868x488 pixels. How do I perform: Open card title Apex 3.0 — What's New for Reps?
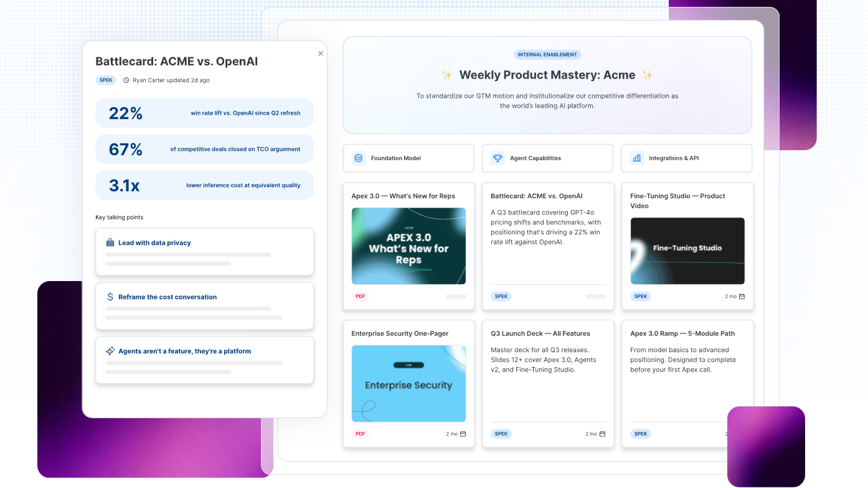tap(403, 196)
